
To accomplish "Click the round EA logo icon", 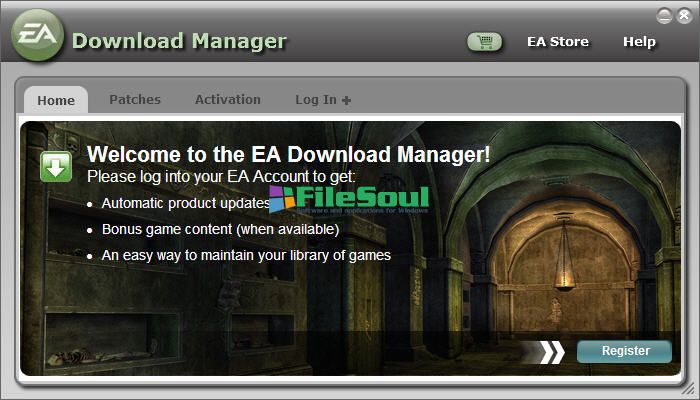I will [38, 35].
